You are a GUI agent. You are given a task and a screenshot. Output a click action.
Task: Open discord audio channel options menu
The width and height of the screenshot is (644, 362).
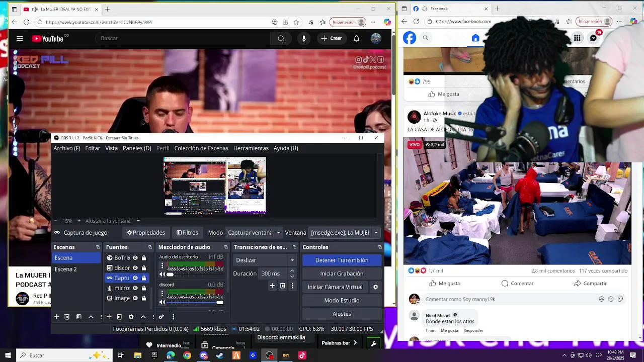162,293
